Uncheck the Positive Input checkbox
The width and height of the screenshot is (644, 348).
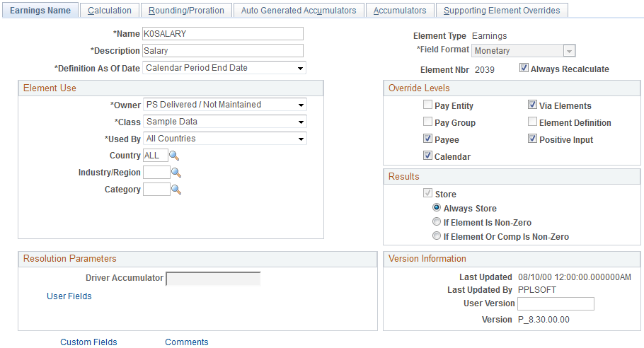point(532,139)
